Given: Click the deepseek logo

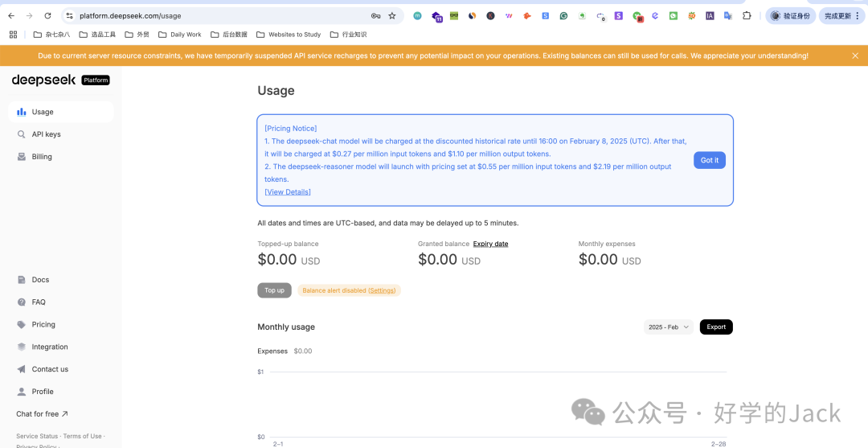Looking at the screenshot, I should (x=43, y=80).
